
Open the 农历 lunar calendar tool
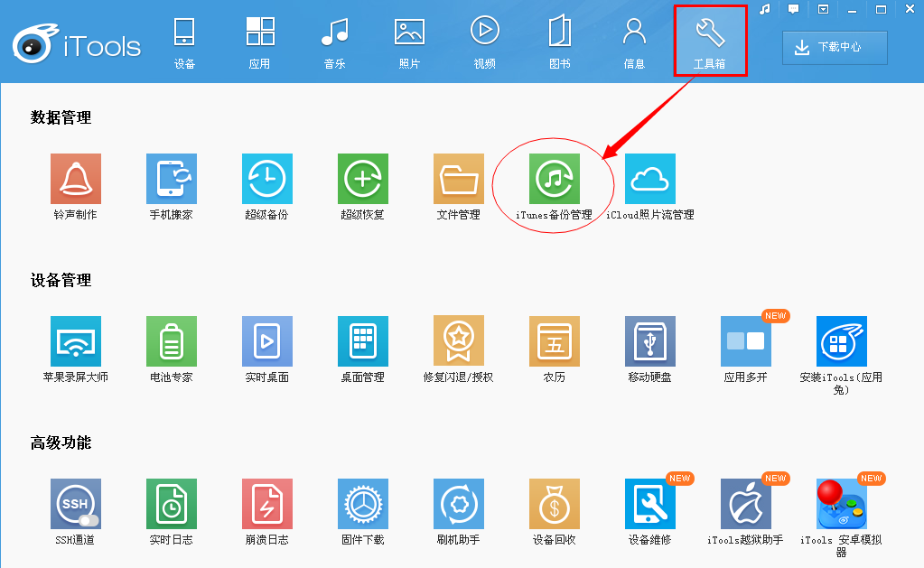coord(555,341)
